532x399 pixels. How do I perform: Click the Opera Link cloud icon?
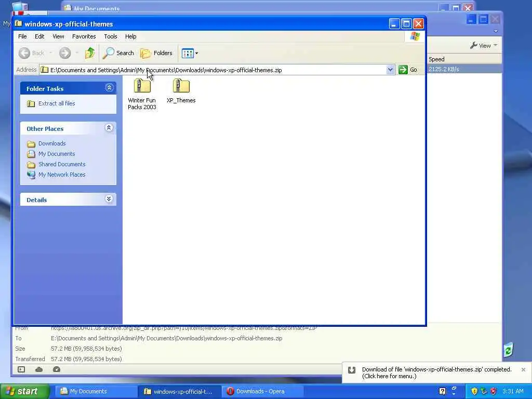click(x=39, y=369)
